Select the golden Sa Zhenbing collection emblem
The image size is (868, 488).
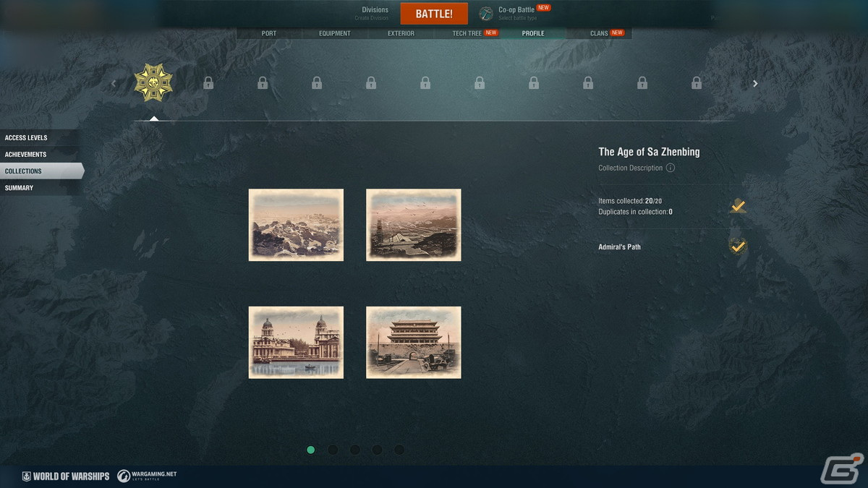coord(153,82)
